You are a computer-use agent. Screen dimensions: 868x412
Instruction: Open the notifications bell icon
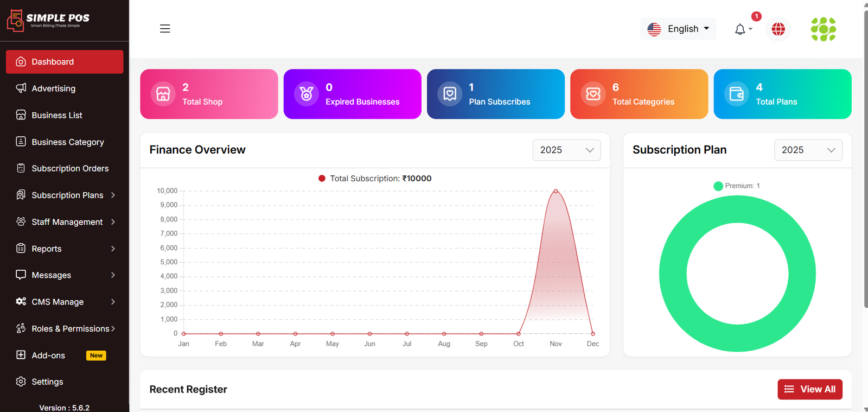pos(740,29)
